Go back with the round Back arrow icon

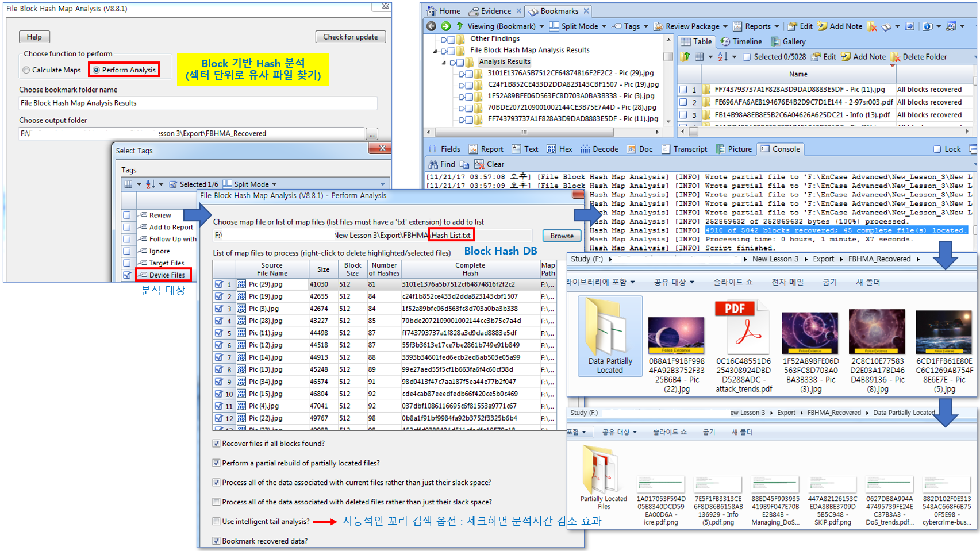click(x=431, y=26)
